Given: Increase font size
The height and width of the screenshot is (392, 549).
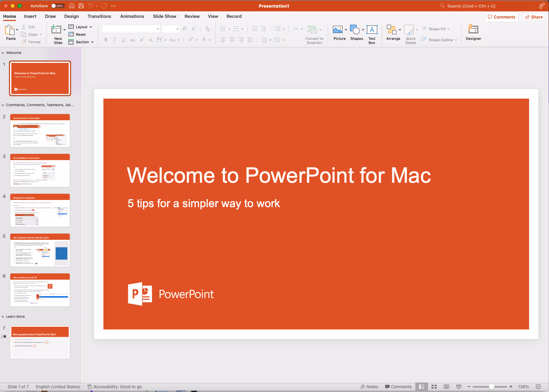Looking at the screenshot, I should tap(185, 29).
